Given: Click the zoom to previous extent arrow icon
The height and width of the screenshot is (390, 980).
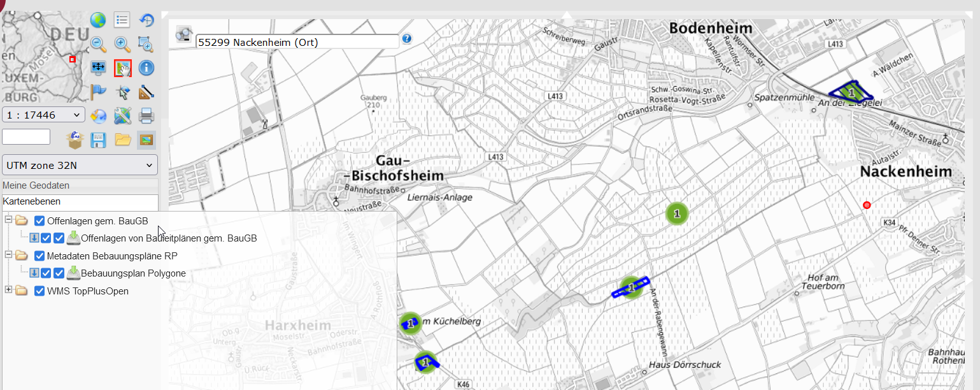Looking at the screenshot, I should [146, 20].
